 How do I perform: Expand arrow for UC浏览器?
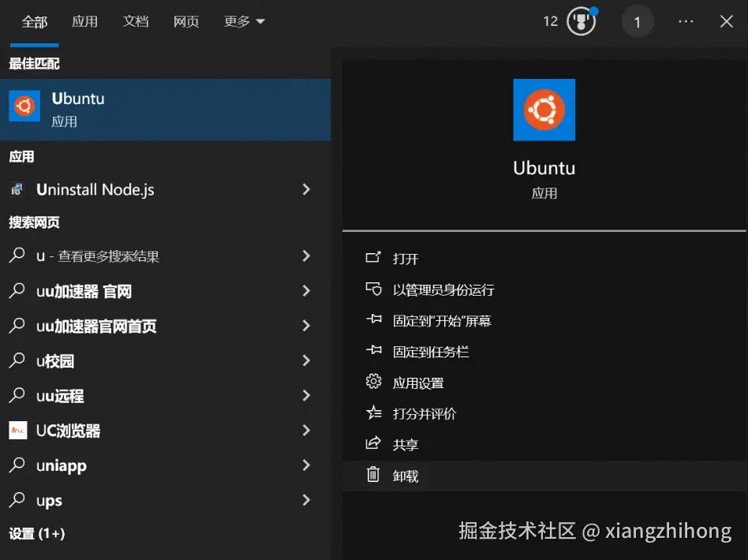click(306, 430)
